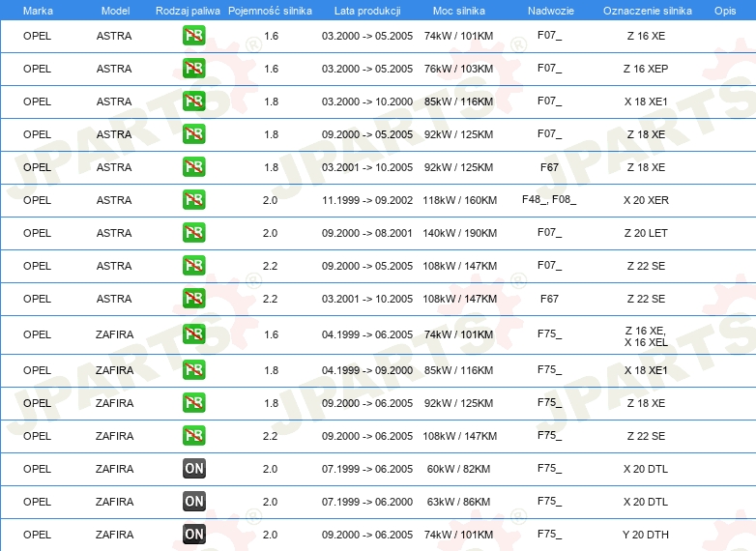Click F75_ in the Y 20 DTH row

click(550, 534)
